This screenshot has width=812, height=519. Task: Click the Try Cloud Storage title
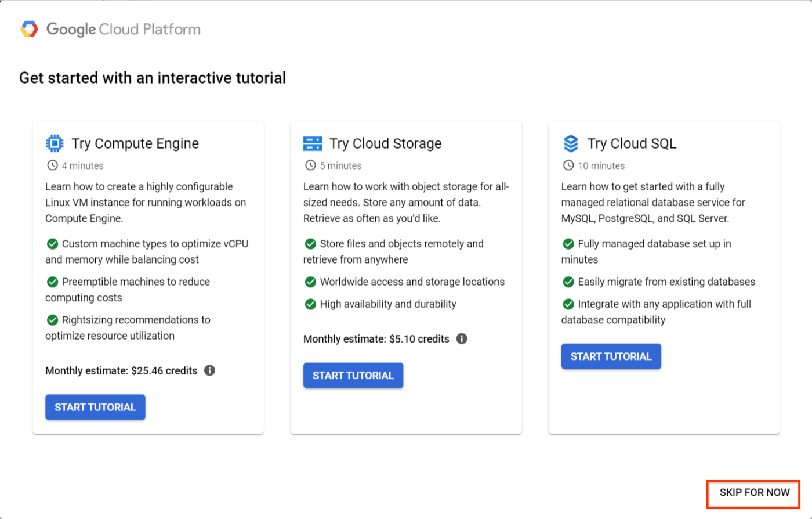click(x=386, y=143)
